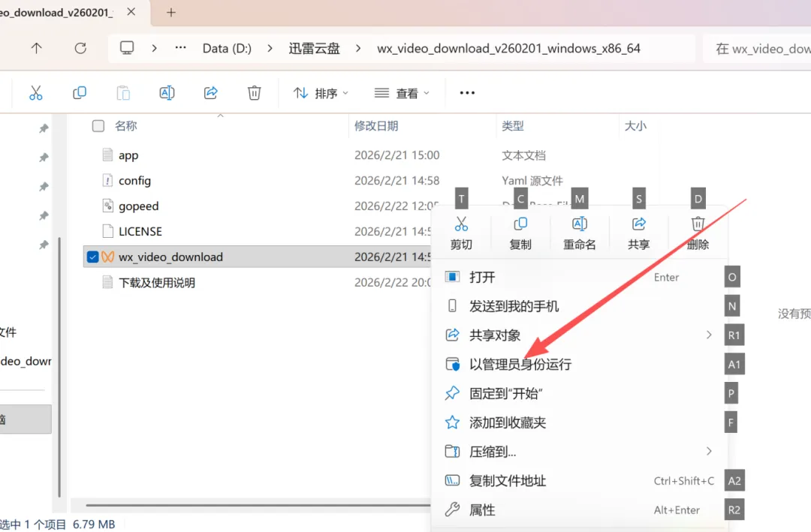Select 添加到收藏夹 menu entry
The width and height of the screenshot is (811, 532).
(x=579, y=422)
